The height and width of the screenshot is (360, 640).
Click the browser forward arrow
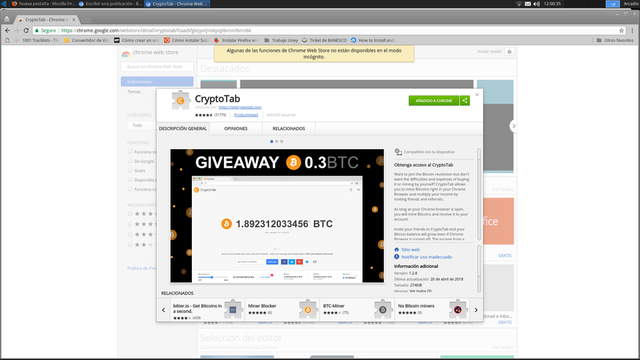17,30
